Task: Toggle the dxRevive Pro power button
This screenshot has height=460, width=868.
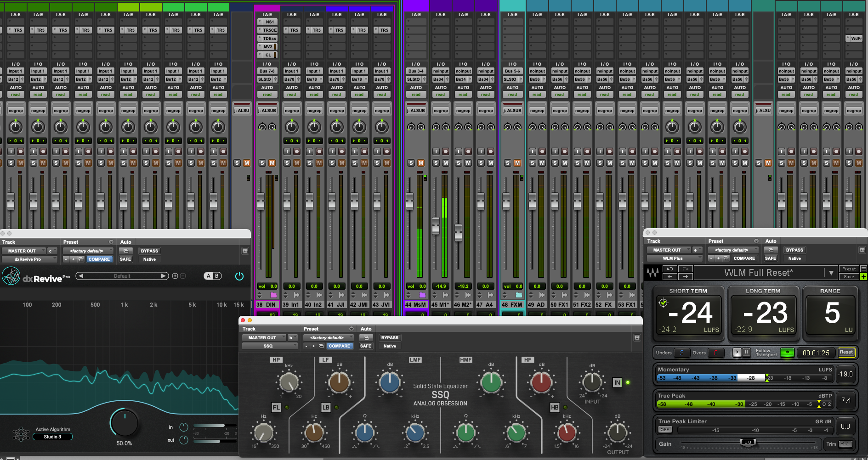Action: coord(239,276)
